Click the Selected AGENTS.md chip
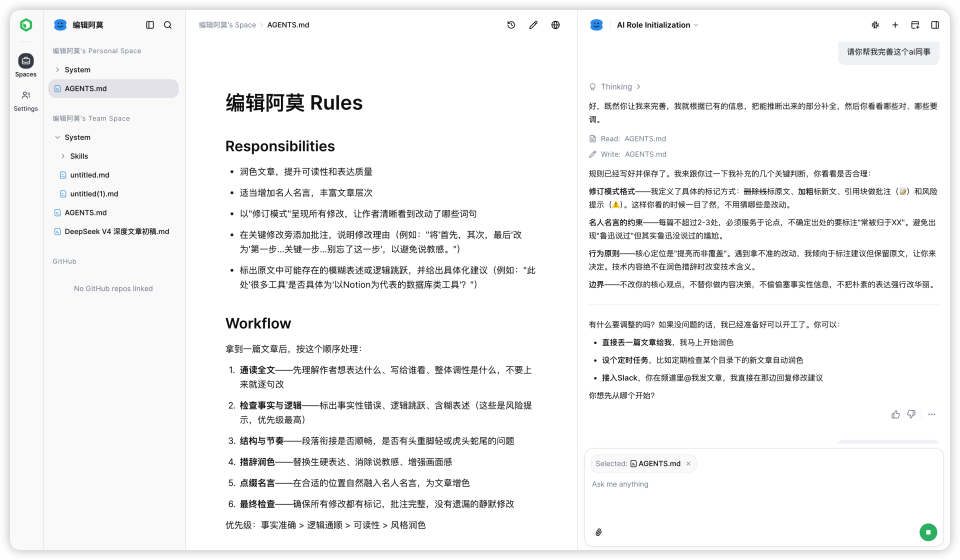This screenshot has width=960, height=560. coord(643,464)
